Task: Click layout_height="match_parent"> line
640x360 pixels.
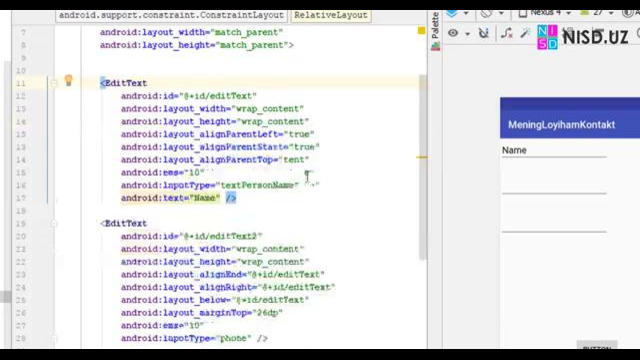Action: [x=197, y=45]
